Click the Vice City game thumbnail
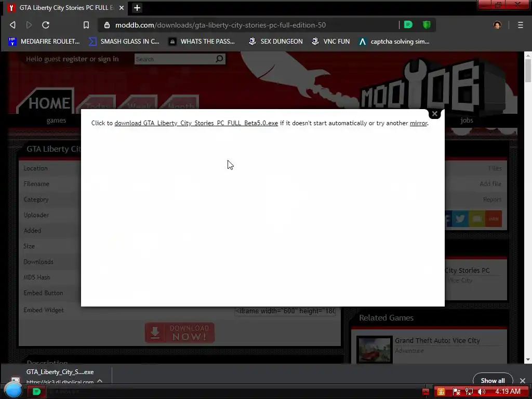 click(375, 350)
